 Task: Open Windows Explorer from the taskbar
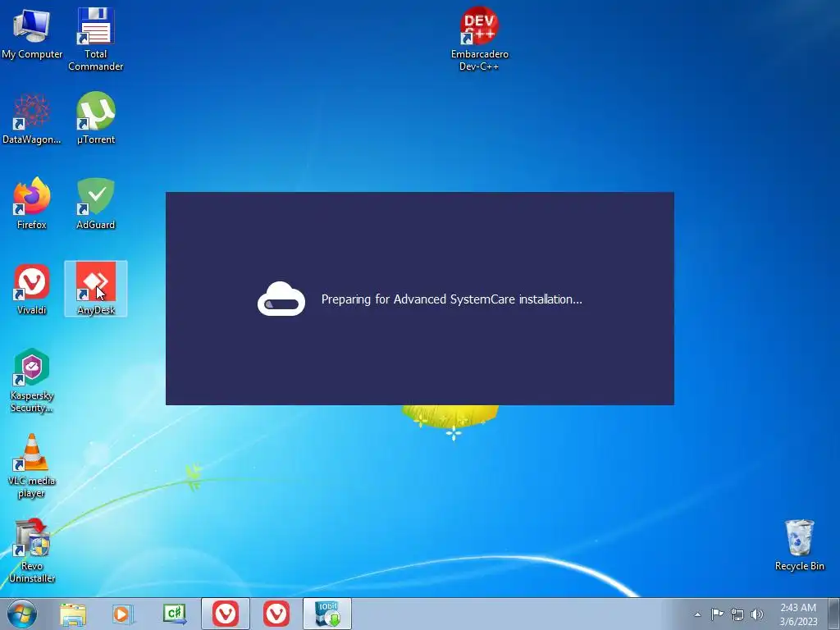[73, 614]
